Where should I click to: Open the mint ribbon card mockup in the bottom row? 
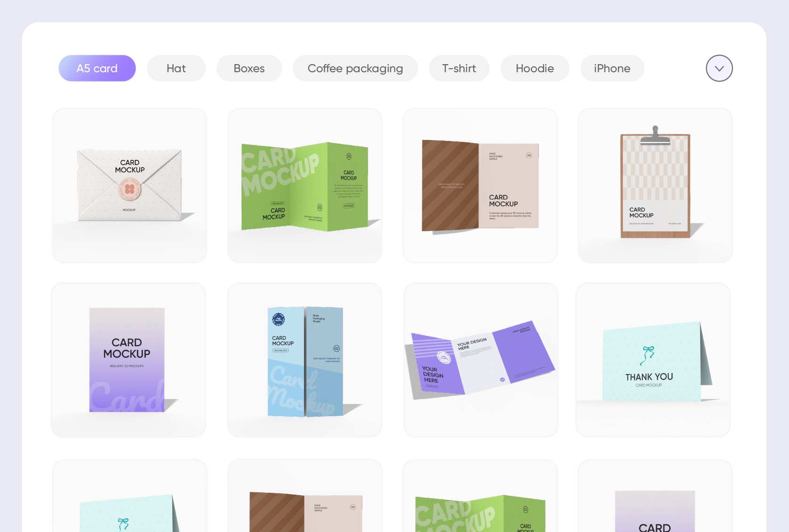(x=130, y=496)
